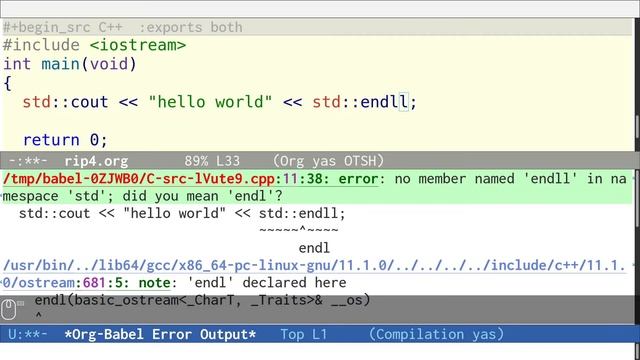Click the mouse icon overlay at bottom left

[x=9, y=309]
